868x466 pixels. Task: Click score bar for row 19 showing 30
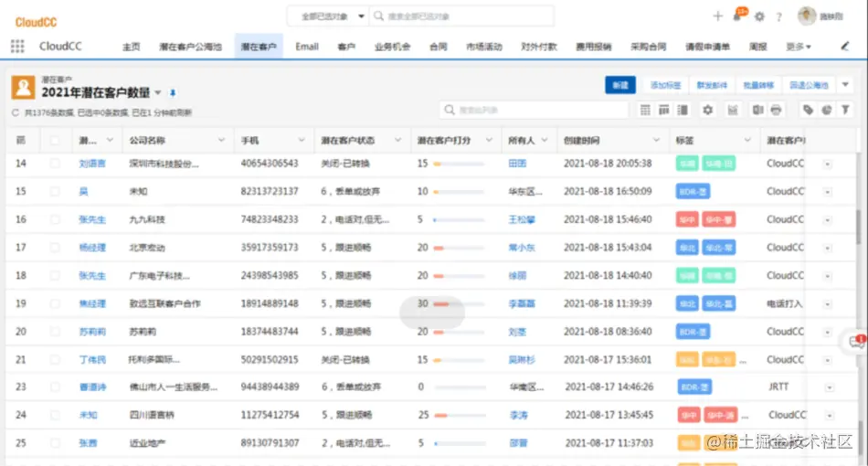[459, 304]
